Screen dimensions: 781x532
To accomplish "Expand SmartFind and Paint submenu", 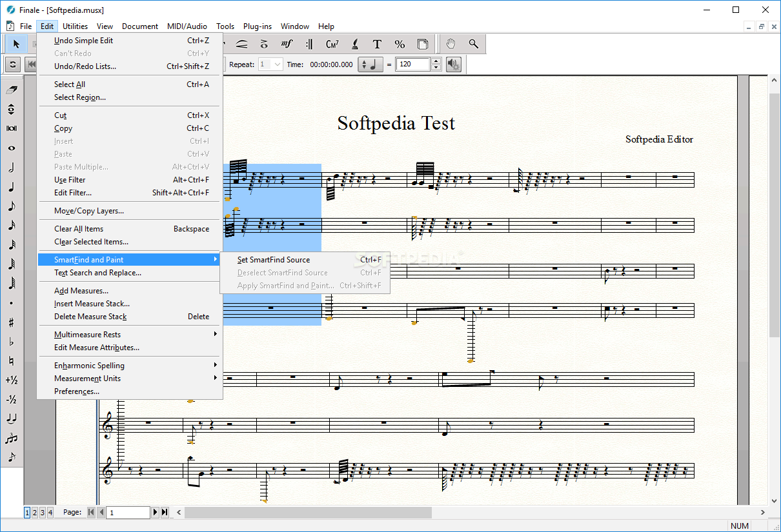I will [129, 260].
